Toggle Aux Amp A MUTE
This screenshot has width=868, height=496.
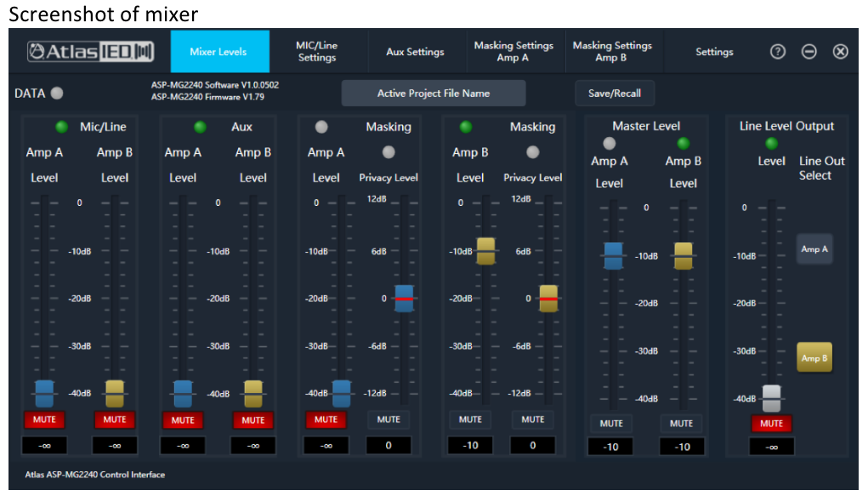click(x=183, y=420)
